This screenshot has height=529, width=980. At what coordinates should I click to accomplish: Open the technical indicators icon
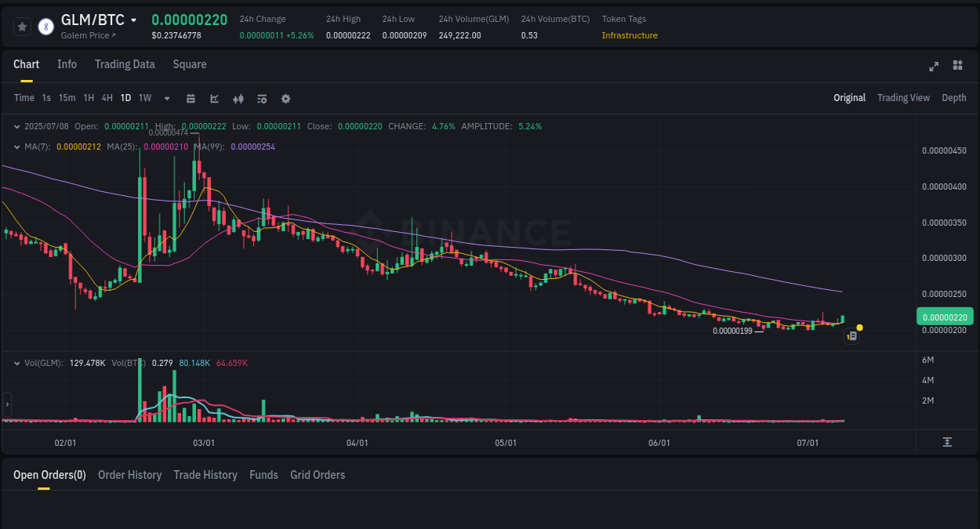pyautogui.click(x=238, y=98)
